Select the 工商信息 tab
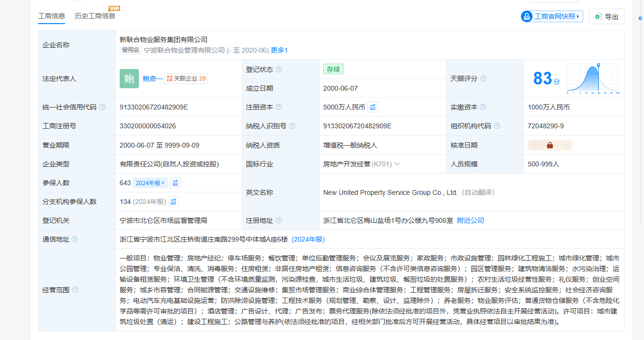 point(52,16)
